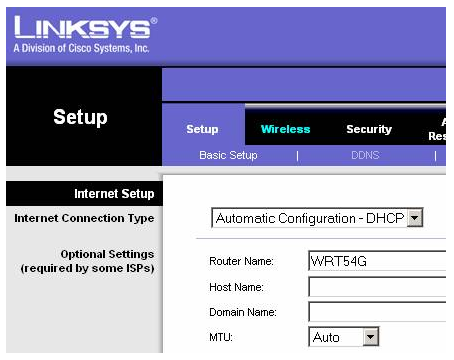Open the Basic Setup sub-tab
Screen dimensions: 454x360
(228, 155)
